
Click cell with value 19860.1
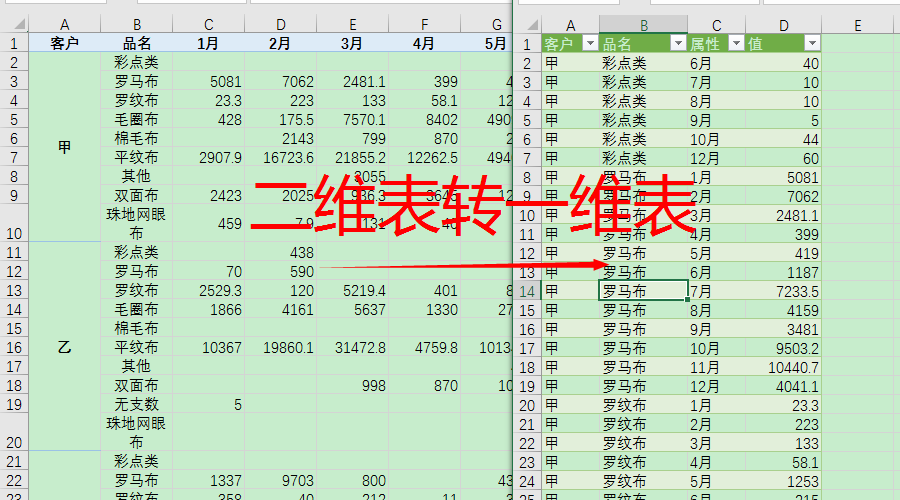click(x=280, y=347)
